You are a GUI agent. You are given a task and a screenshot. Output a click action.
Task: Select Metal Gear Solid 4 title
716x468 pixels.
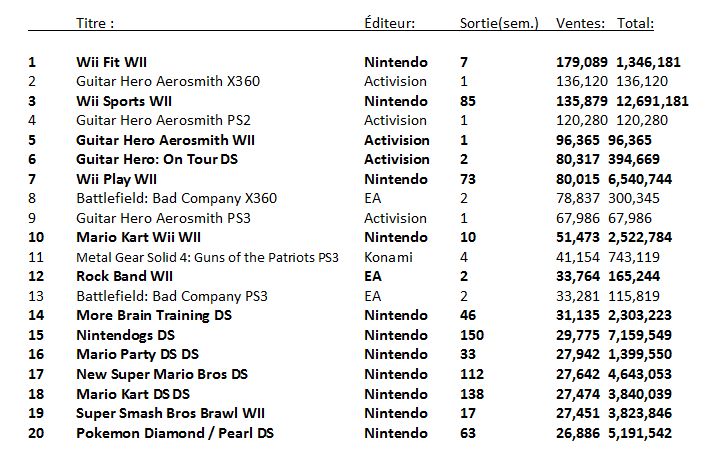[x=207, y=258]
